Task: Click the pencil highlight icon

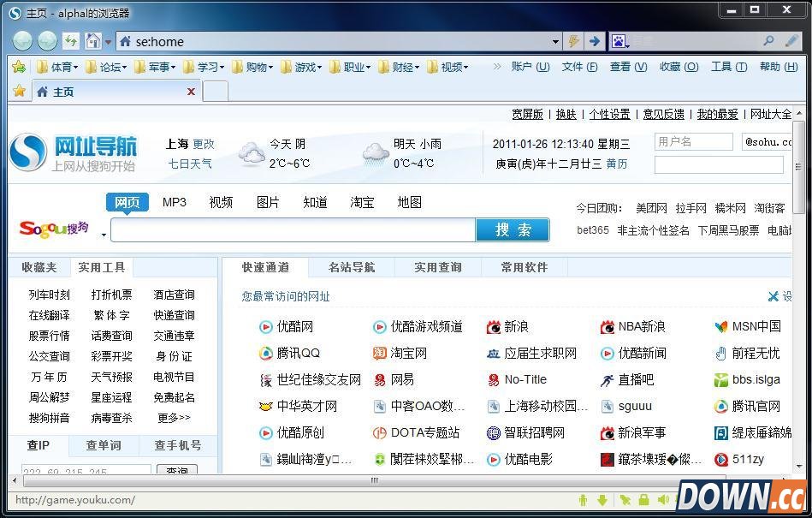Action: (791, 40)
